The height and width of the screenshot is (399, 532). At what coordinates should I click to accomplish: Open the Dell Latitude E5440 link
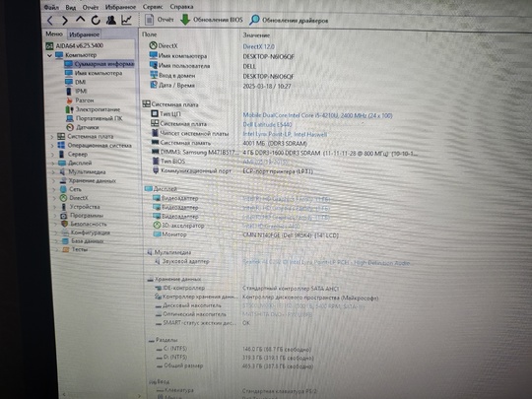267,125
